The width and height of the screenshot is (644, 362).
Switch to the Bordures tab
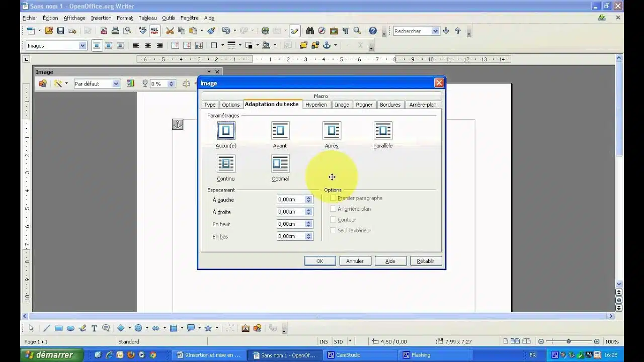[390, 105]
